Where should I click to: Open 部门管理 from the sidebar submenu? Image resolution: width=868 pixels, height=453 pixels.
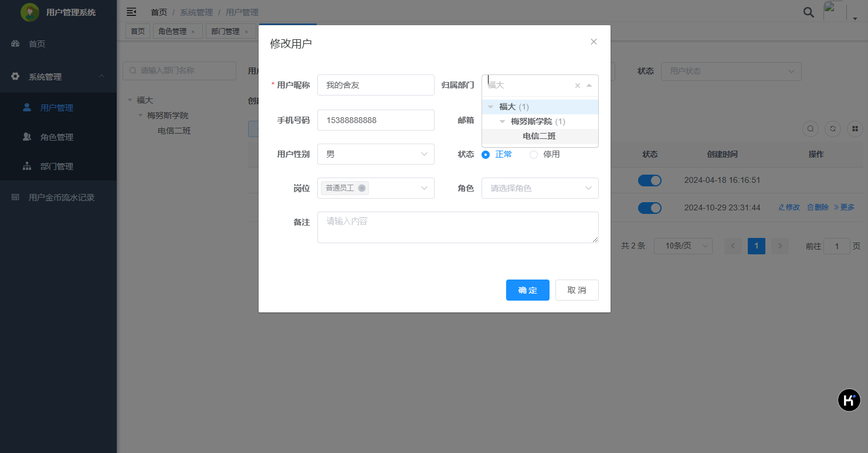(x=58, y=166)
